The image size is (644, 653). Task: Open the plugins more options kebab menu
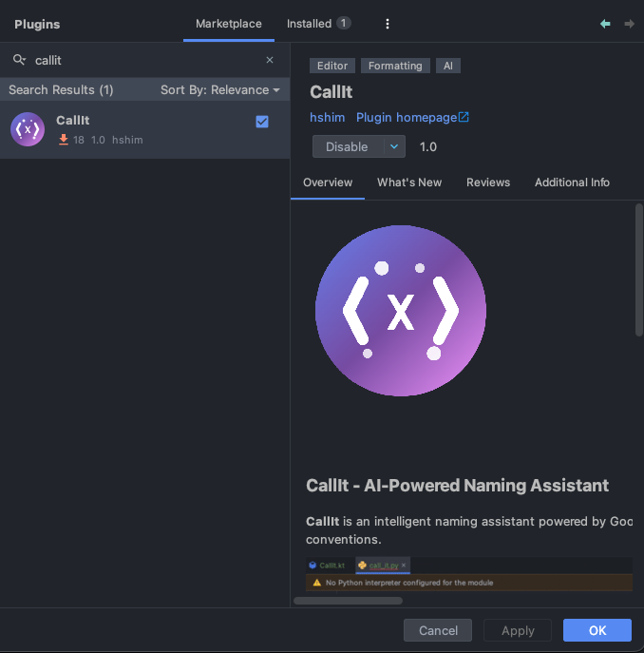point(387,24)
